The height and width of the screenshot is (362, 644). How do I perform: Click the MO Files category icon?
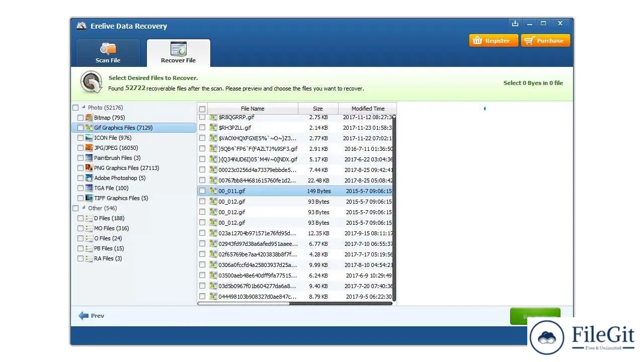(89, 228)
